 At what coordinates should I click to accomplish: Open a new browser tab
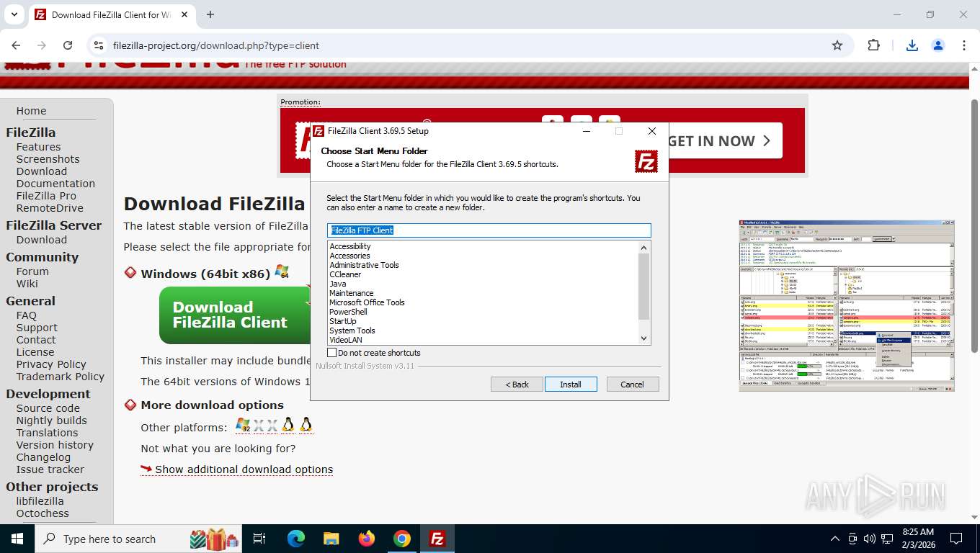pyautogui.click(x=210, y=14)
